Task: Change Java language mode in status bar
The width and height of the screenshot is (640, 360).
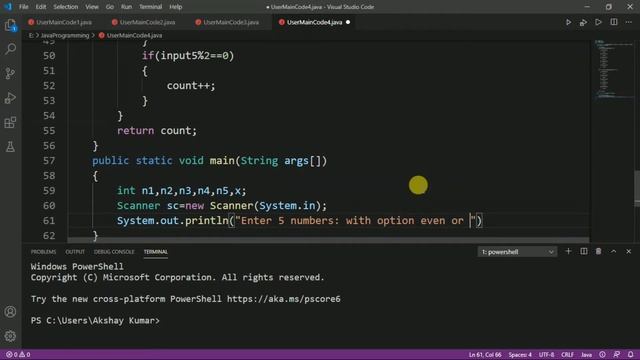Action: tap(587, 354)
